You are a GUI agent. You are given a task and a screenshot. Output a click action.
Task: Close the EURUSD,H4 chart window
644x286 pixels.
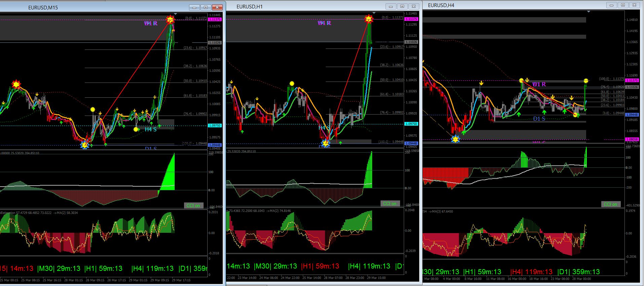pos(635,5)
